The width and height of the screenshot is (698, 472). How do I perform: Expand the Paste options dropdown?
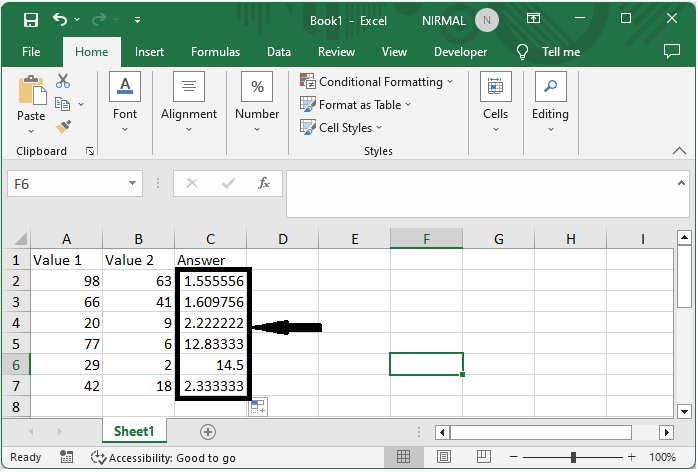pyautogui.click(x=31, y=130)
